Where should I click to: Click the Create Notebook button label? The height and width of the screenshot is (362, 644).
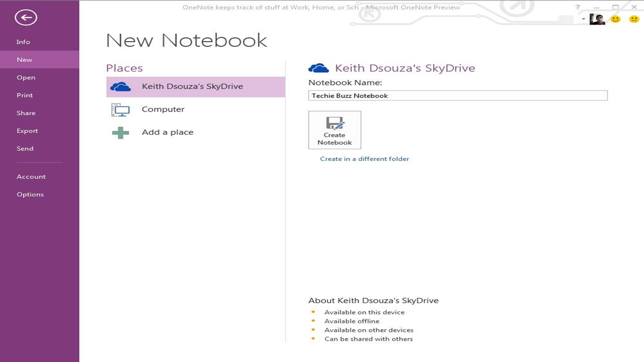click(x=335, y=139)
